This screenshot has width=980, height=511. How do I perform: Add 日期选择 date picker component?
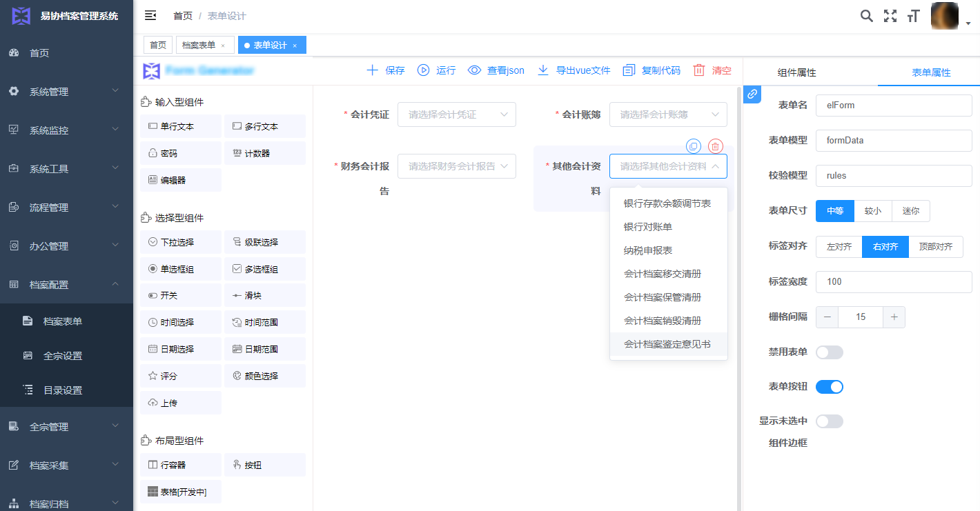point(181,349)
